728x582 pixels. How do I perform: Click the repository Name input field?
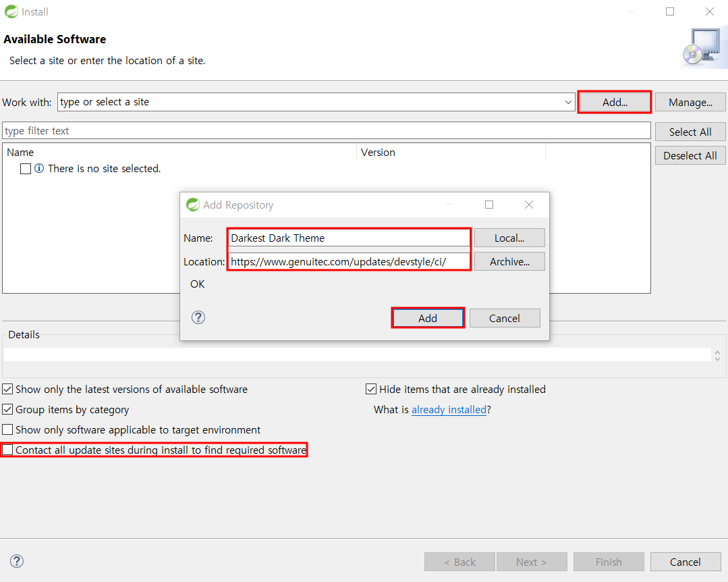click(349, 238)
